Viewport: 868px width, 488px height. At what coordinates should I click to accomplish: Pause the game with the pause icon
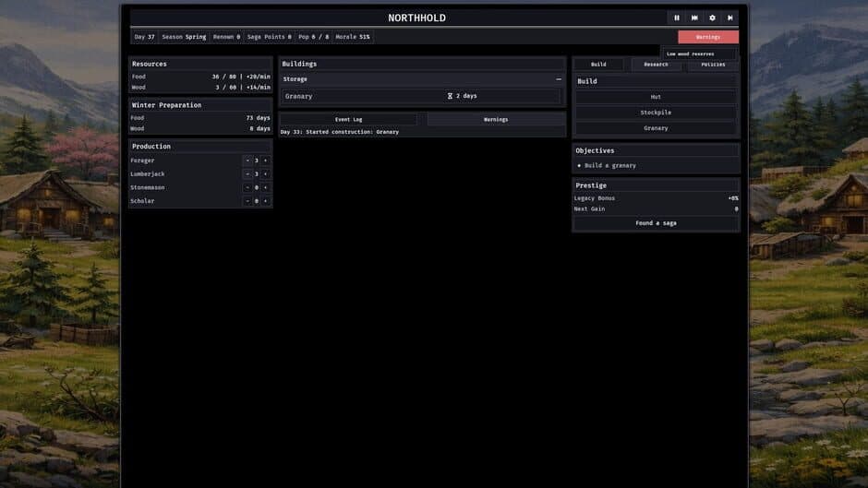(677, 18)
